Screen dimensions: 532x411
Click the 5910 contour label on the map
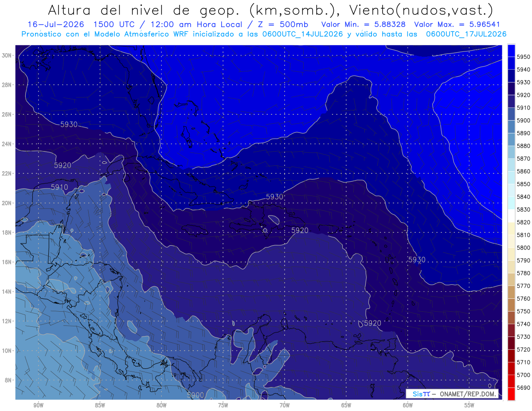point(59,187)
